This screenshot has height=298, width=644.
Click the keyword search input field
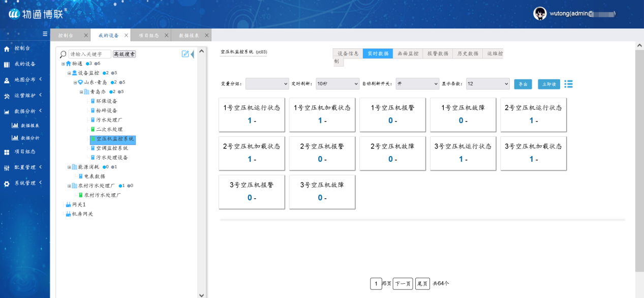[89, 54]
